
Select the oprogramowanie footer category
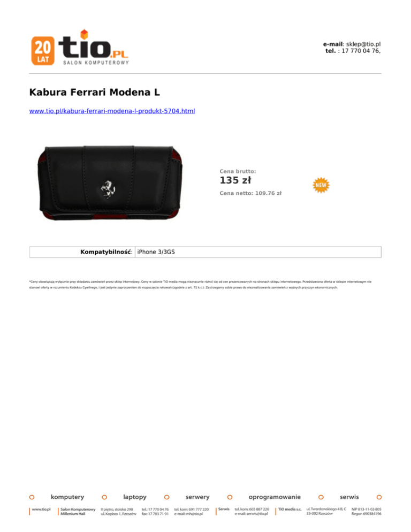[275, 497]
